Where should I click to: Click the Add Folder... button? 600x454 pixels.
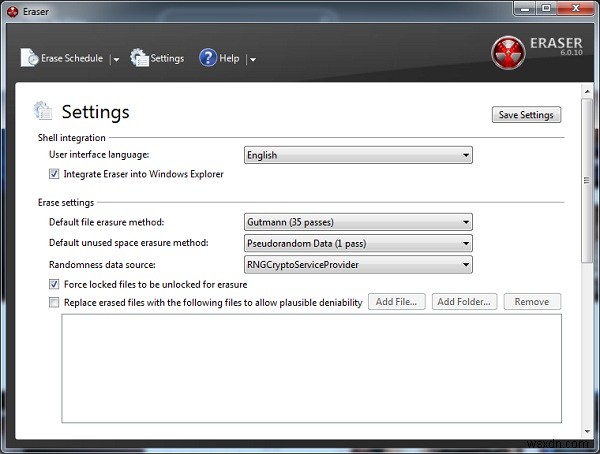tap(464, 302)
